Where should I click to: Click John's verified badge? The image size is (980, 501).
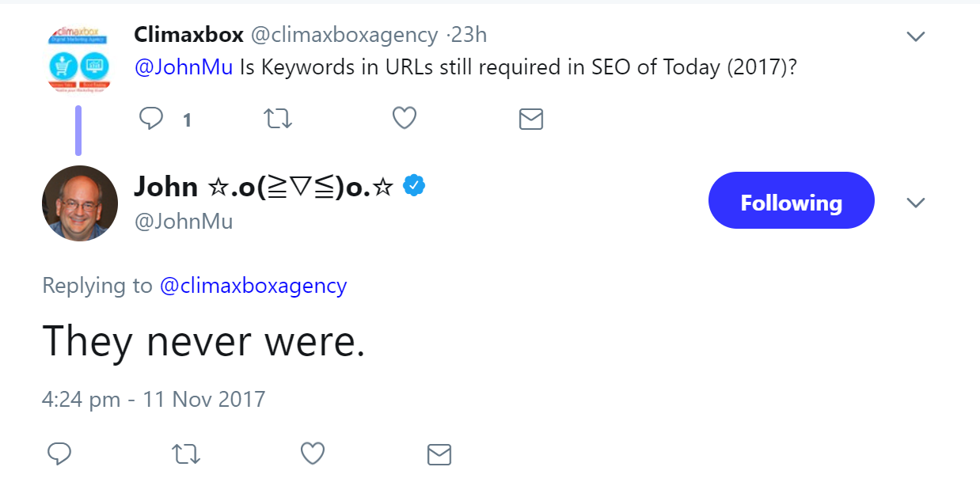(x=412, y=184)
